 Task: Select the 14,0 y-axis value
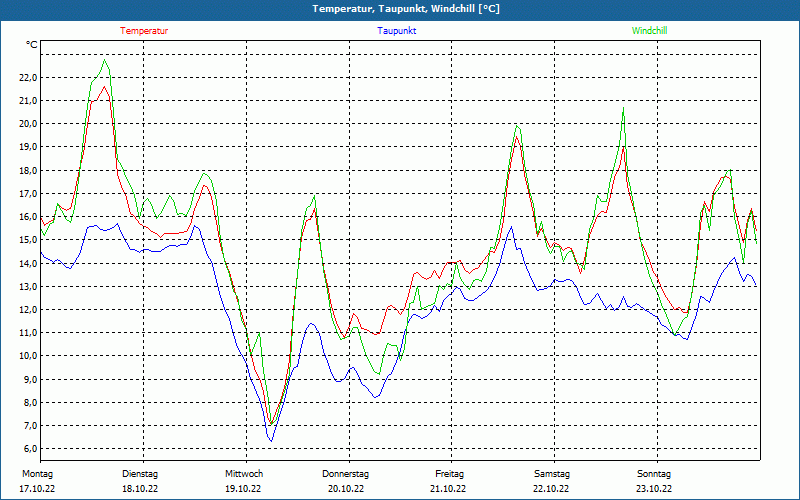pyautogui.click(x=29, y=263)
